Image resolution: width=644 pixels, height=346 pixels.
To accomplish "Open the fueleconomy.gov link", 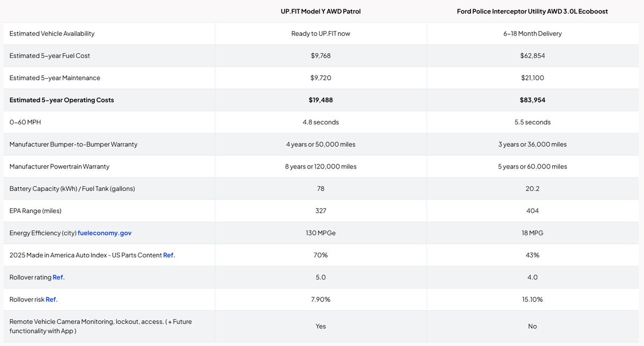I will click(x=105, y=233).
